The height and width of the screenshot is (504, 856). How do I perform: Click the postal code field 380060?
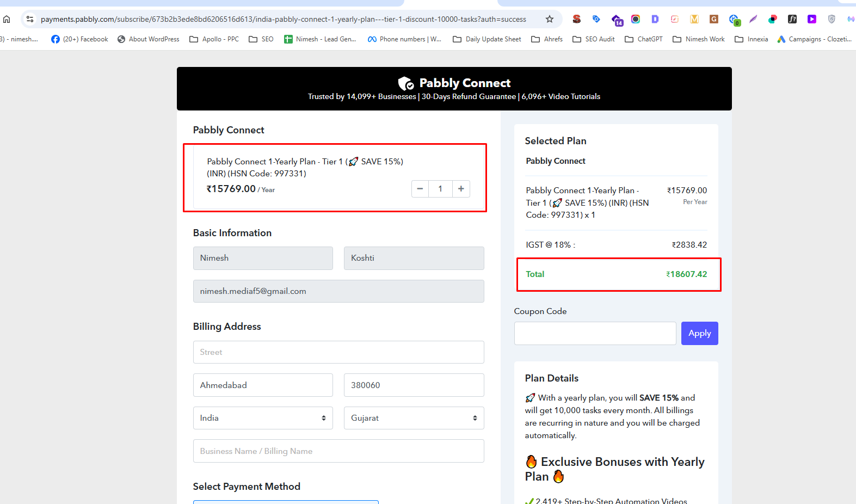coord(414,385)
